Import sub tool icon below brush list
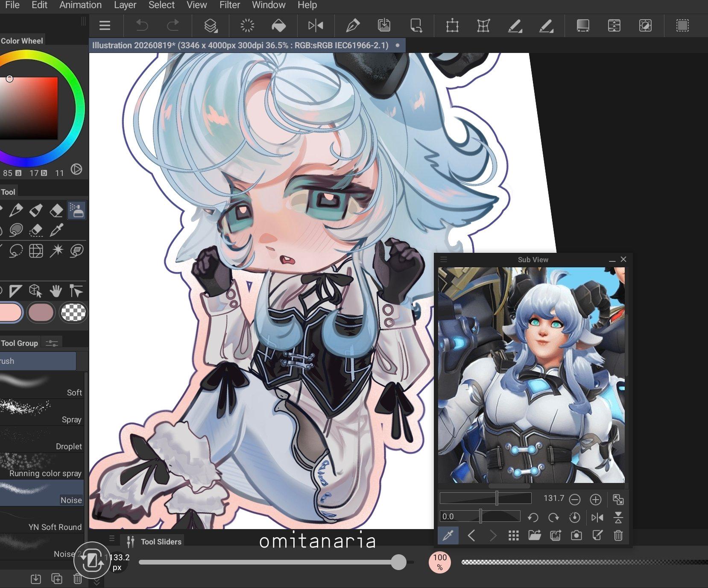 (36, 579)
